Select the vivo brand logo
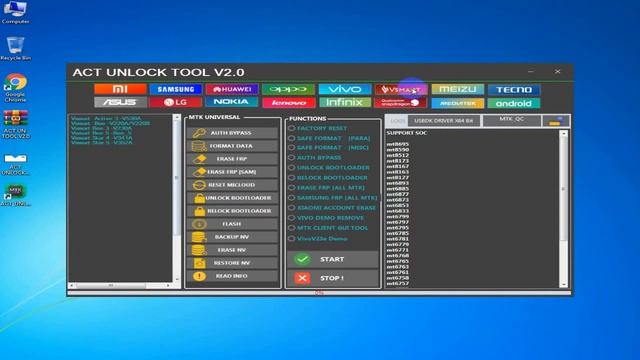Viewport: 640px width, 360px height. pos(344,89)
